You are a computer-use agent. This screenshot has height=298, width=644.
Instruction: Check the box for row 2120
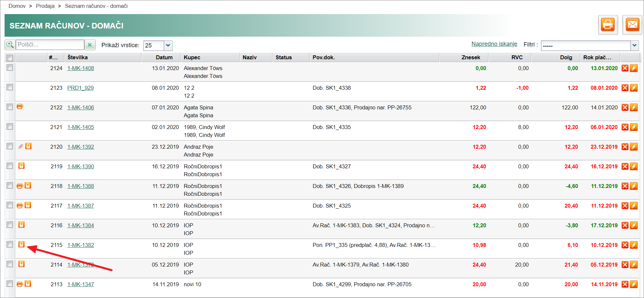click(x=10, y=146)
